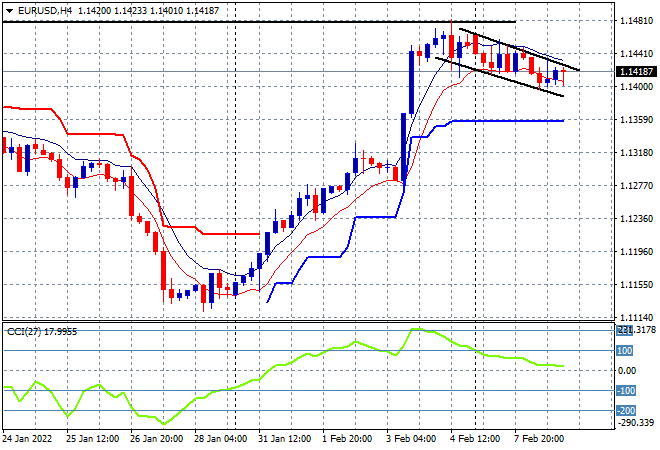
Task: Select the 24 Jan 2022 date label
Action: point(30,438)
